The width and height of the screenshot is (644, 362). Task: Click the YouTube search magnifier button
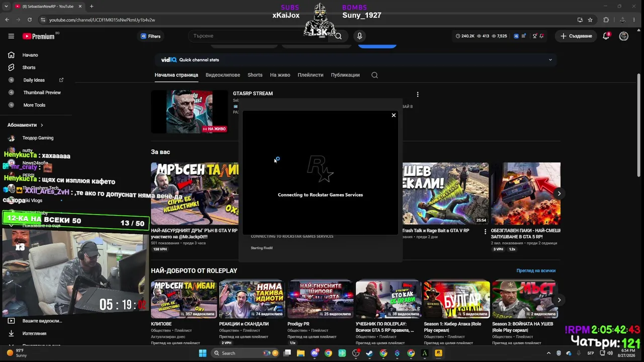coord(339,36)
